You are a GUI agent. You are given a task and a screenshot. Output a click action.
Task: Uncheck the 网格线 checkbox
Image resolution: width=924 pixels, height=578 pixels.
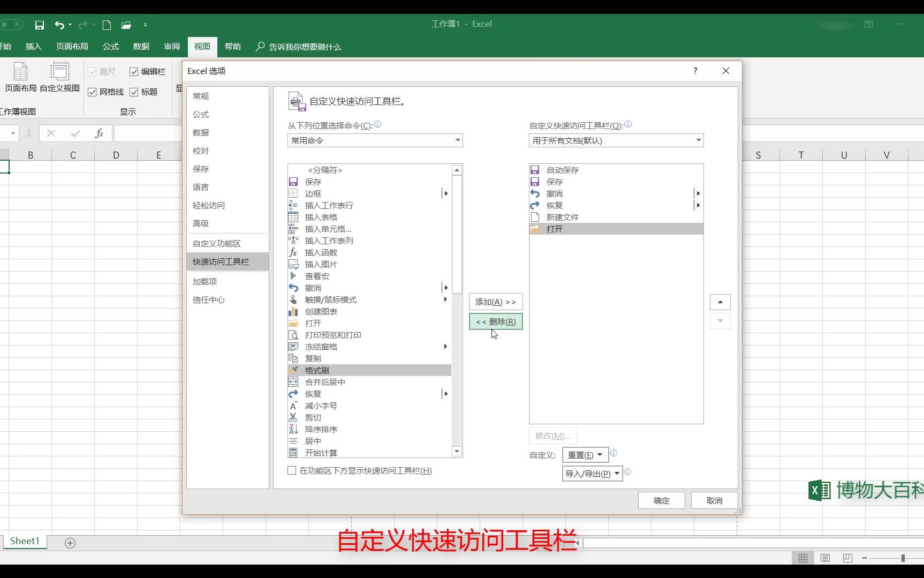(92, 92)
